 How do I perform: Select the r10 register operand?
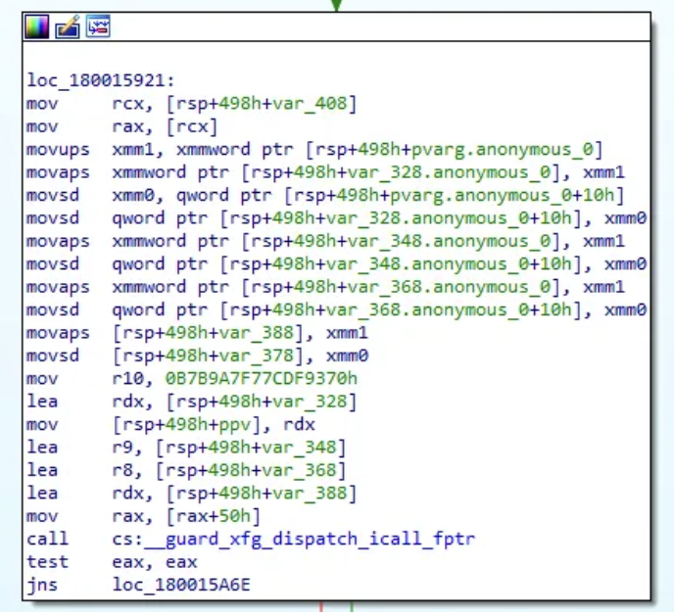tap(126, 377)
